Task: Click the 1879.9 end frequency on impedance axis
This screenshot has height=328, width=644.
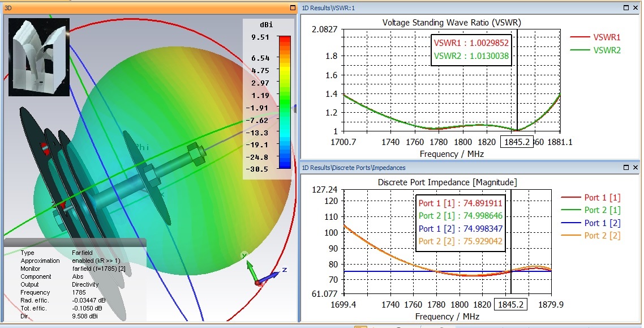Action: click(x=551, y=305)
